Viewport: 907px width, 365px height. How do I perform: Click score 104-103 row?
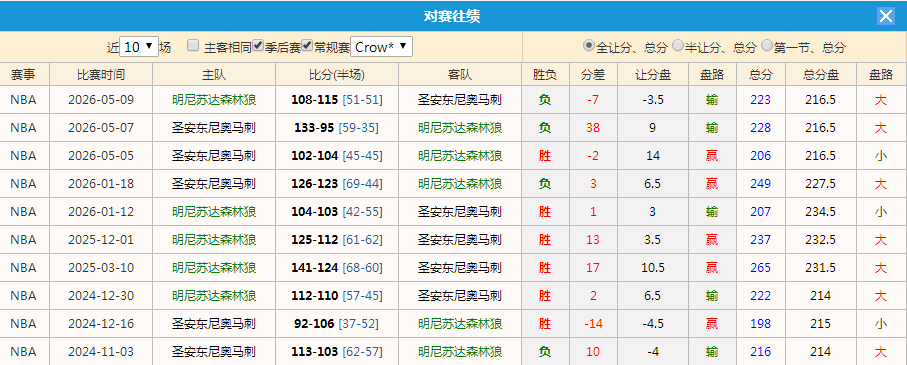(x=314, y=212)
